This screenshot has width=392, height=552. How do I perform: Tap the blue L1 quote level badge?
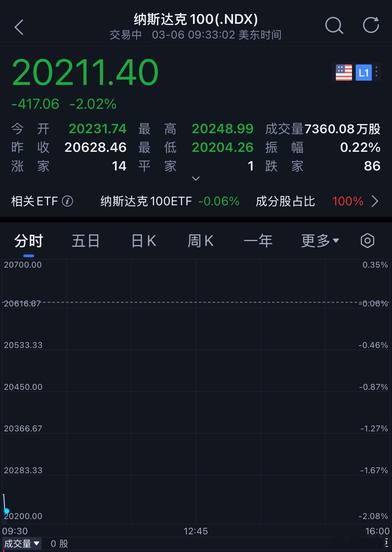point(364,73)
